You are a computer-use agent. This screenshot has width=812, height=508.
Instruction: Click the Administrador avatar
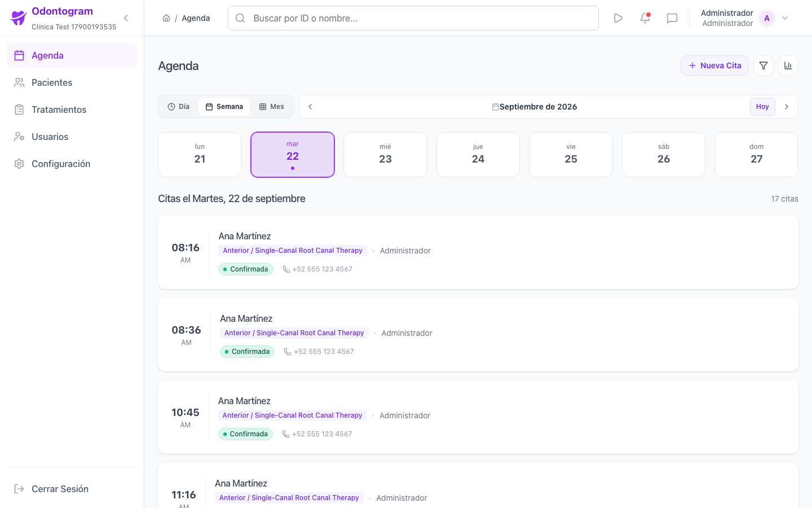[x=767, y=18]
